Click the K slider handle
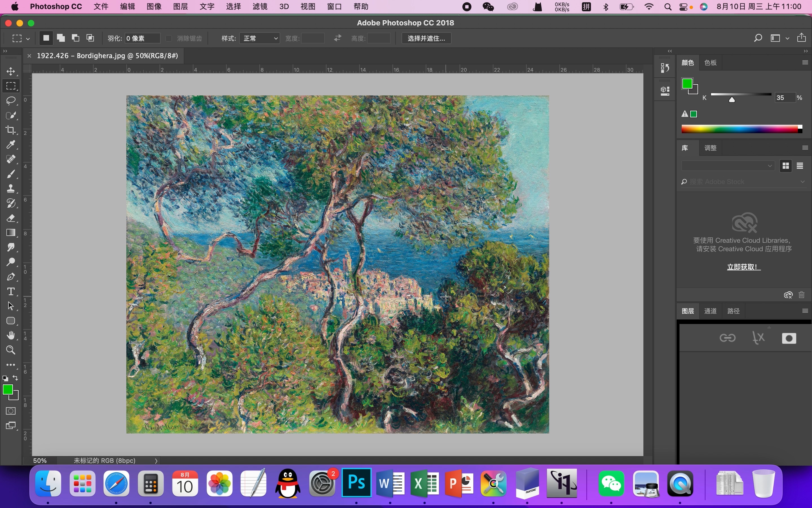 click(x=732, y=99)
